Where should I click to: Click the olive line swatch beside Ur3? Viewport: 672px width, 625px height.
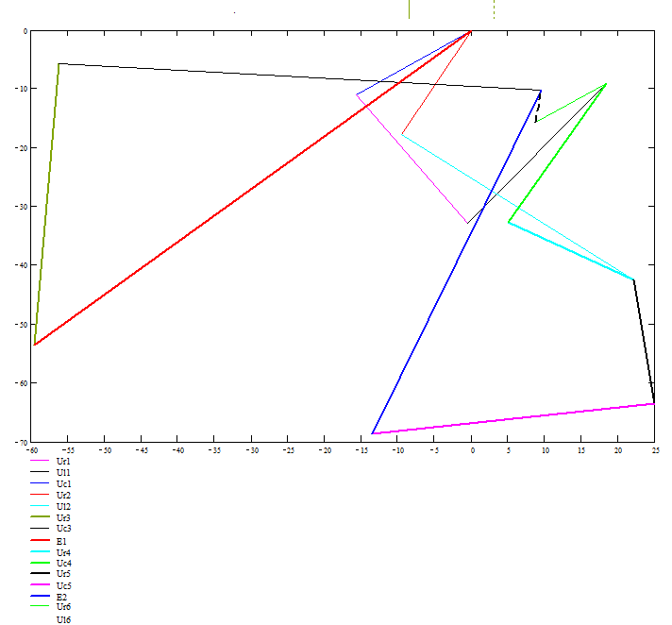pos(40,516)
